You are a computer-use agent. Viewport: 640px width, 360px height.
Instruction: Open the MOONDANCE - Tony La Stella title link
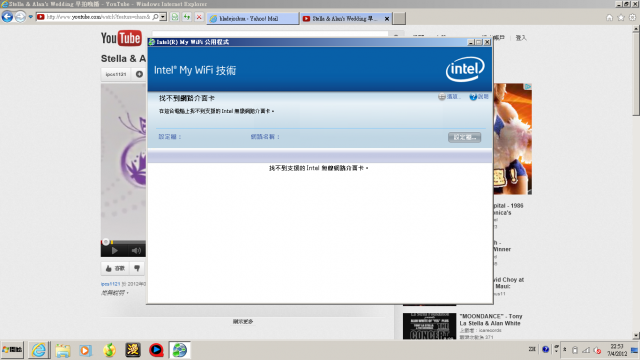[491, 320]
